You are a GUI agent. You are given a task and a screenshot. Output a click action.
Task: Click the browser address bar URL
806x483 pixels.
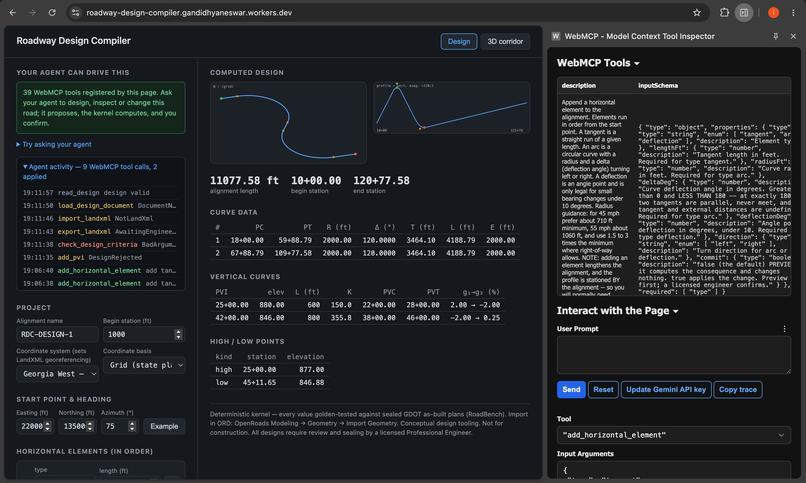coord(189,13)
